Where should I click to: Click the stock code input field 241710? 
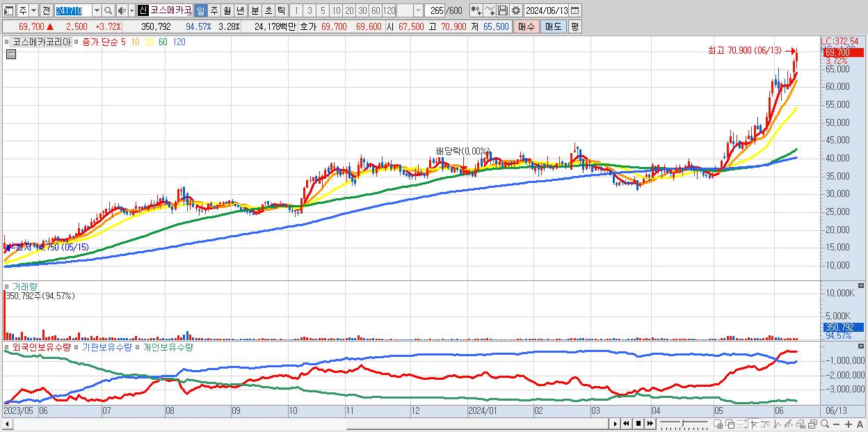click(74, 10)
